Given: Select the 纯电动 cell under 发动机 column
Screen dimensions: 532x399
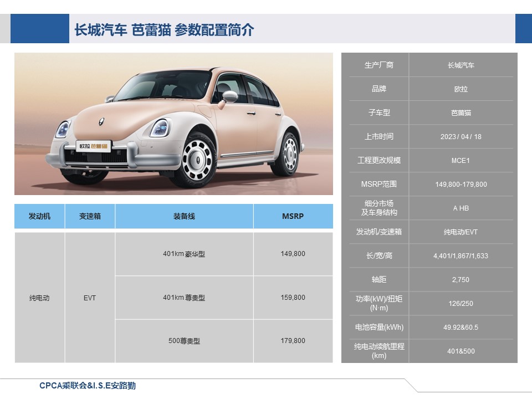Looking at the screenshot, I should point(40,298).
